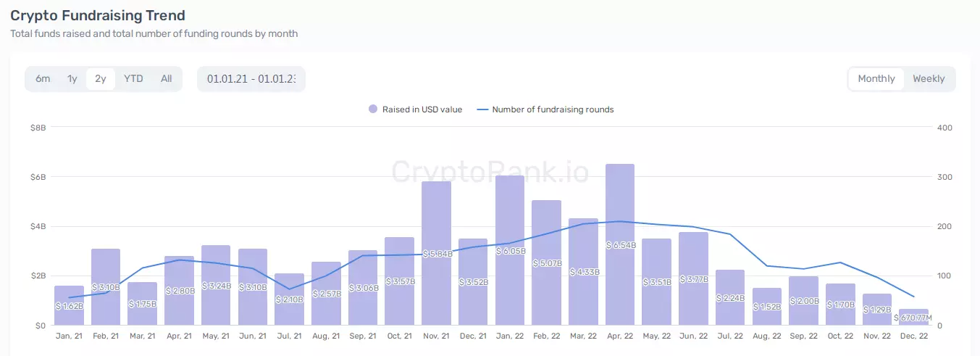
Task: Select the 6m time range
Action: coord(43,79)
